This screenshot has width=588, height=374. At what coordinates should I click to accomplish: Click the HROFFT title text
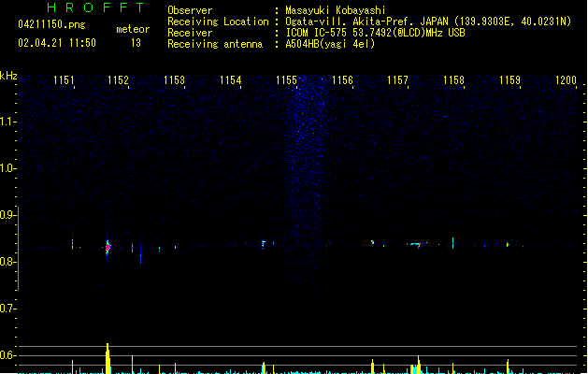pyautogui.click(x=95, y=7)
